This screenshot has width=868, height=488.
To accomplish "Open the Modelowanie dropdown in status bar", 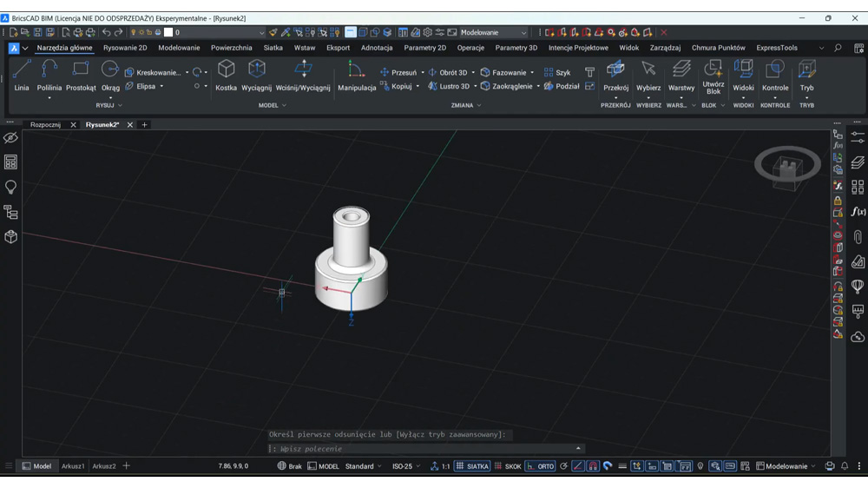I will [786, 466].
